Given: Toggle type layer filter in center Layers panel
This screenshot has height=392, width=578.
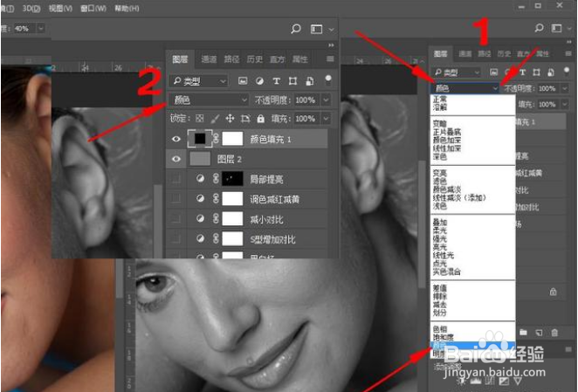Looking at the screenshot, I should tap(276, 81).
